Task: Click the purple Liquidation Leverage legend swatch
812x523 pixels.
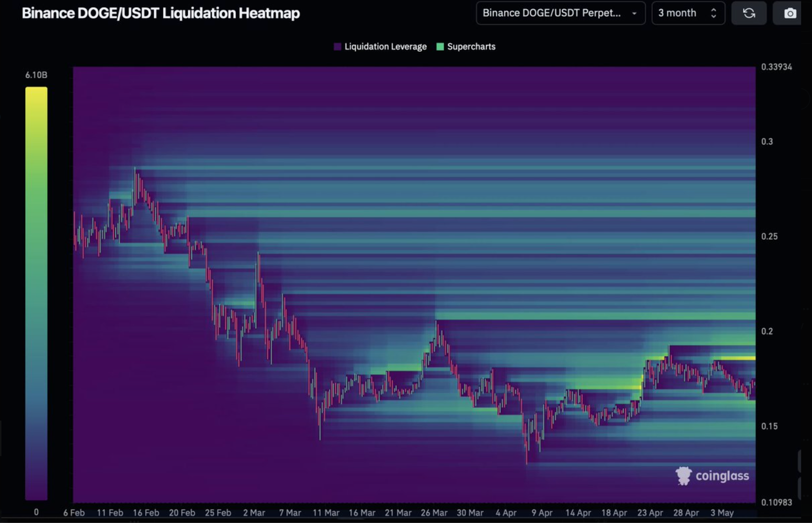Action: [x=337, y=47]
